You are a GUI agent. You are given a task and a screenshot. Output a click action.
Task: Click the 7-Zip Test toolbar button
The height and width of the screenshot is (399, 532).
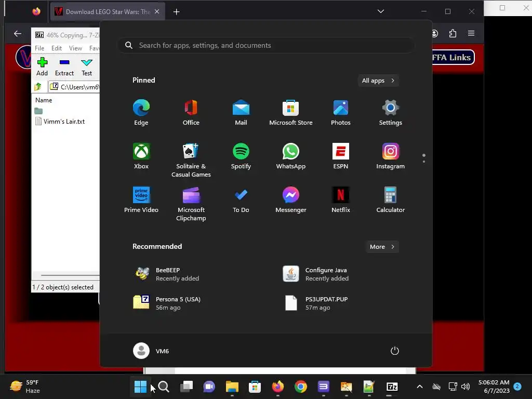point(87,67)
